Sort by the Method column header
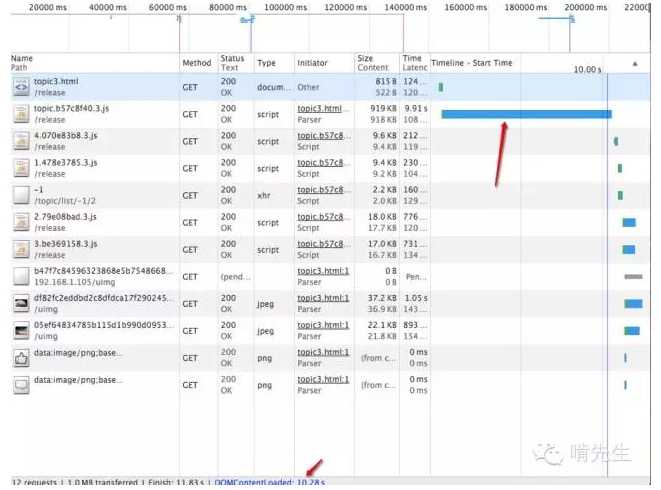661x490 pixels. tap(197, 63)
